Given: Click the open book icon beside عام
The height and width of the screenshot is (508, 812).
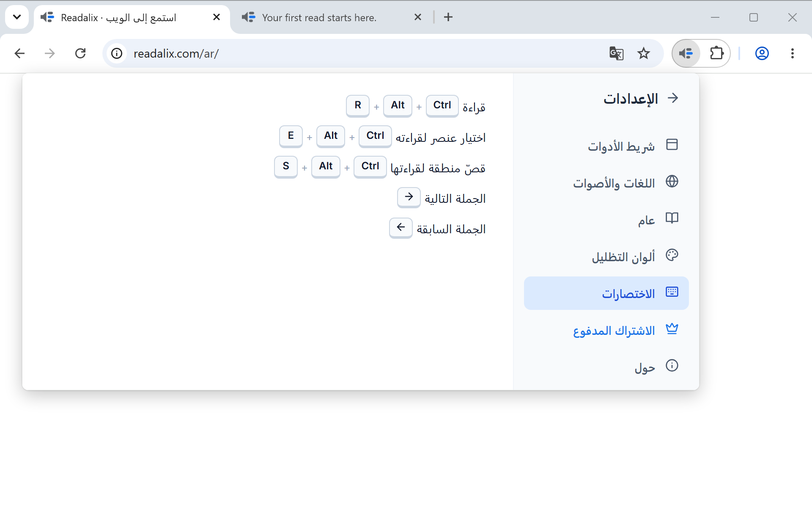Looking at the screenshot, I should (672, 218).
